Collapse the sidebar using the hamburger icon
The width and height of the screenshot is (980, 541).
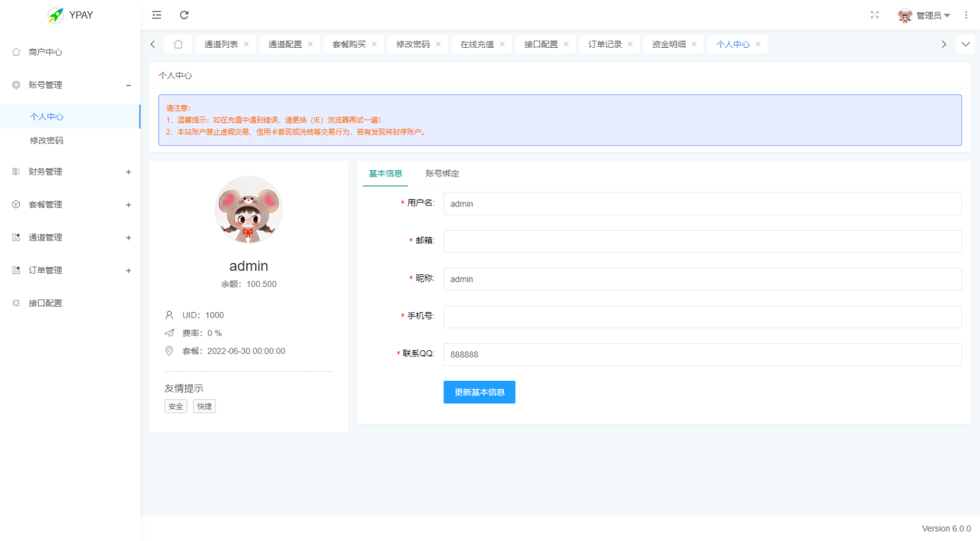click(156, 15)
